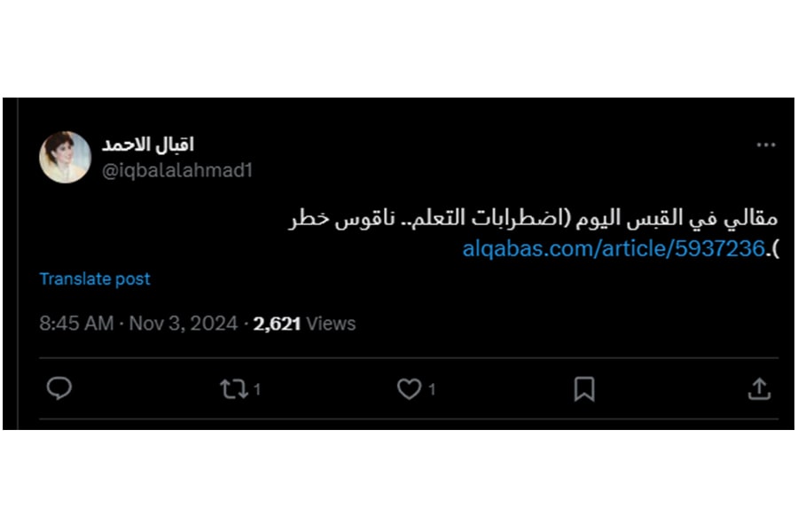This screenshot has width=798, height=532.
Task: Click the word Views beside 2,621
Action: [x=331, y=324]
